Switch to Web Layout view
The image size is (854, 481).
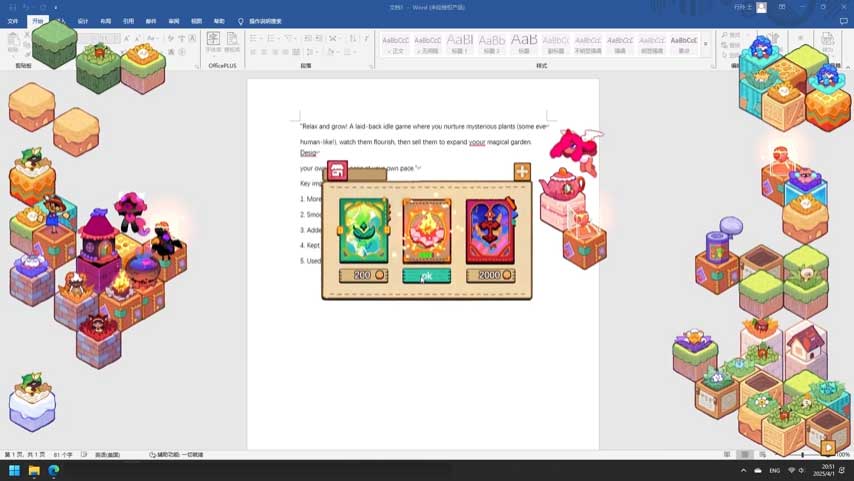pyautogui.click(x=762, y=454)
